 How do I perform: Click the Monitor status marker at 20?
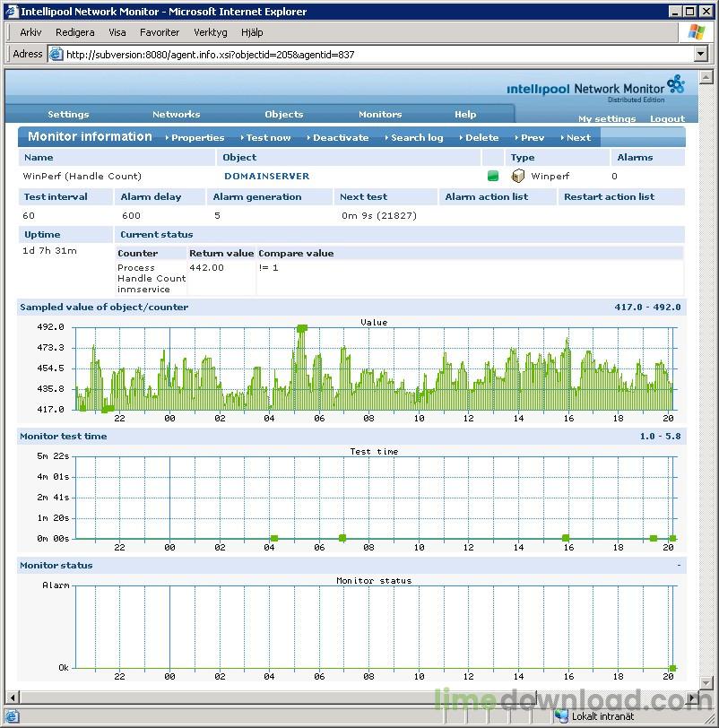click(x=672, y=668)
